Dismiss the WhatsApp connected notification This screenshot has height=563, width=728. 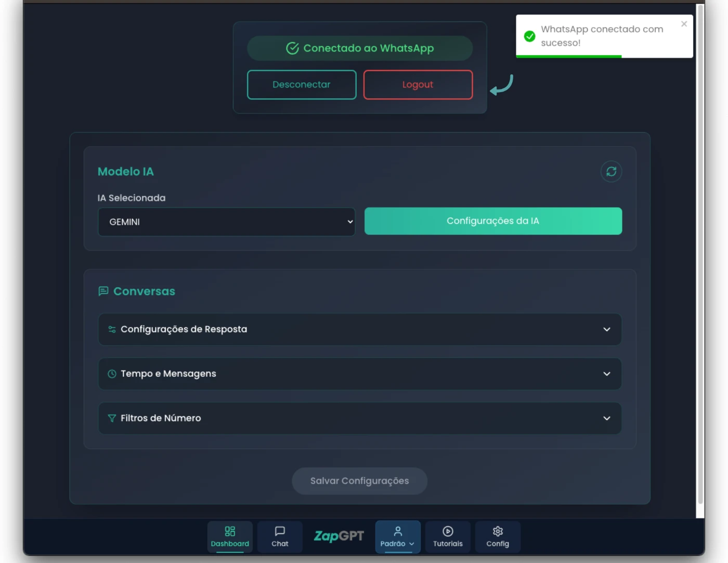tap(684, 24)
